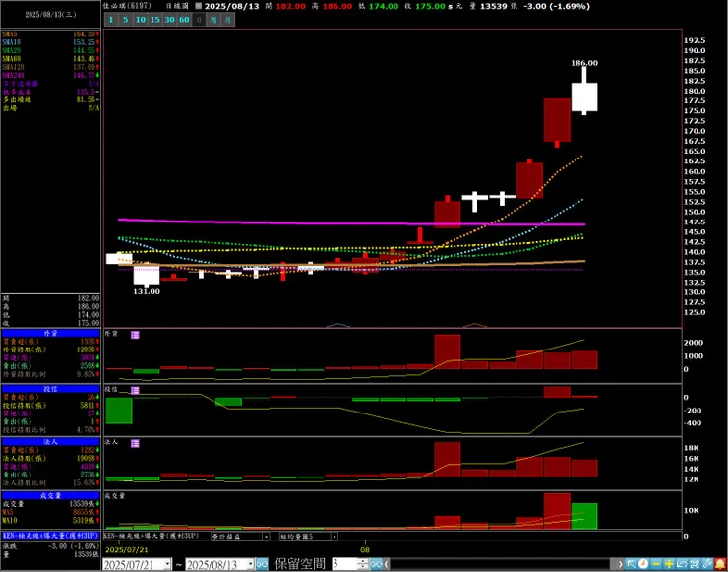Image resolution: width=728 pixels, height=572 pixels.
Task: Click the blue 法人 panel header
Action: (50, 441)
